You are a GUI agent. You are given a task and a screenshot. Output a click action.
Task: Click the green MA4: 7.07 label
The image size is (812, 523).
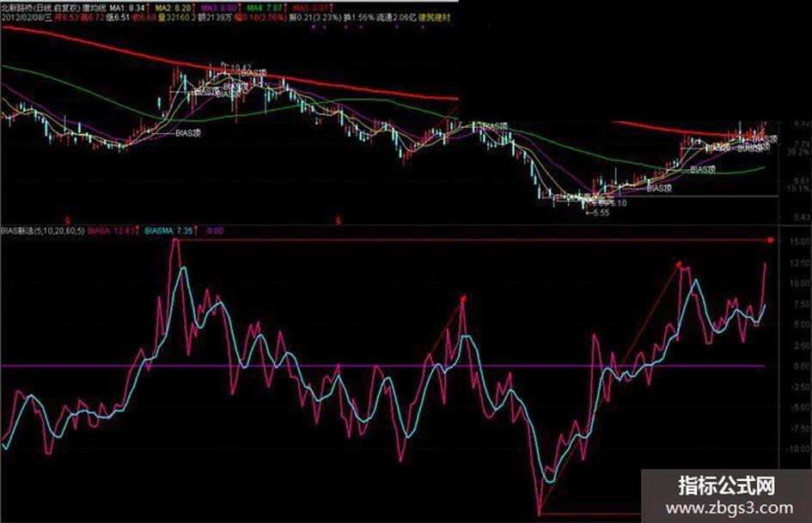click(265, 8)
